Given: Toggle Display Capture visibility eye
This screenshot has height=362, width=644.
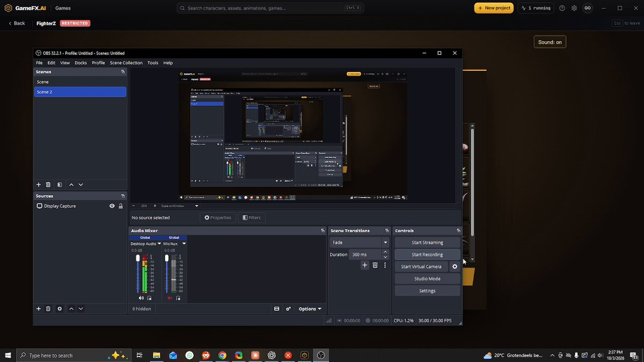Looking at the screenshot, I should point(112,206).
